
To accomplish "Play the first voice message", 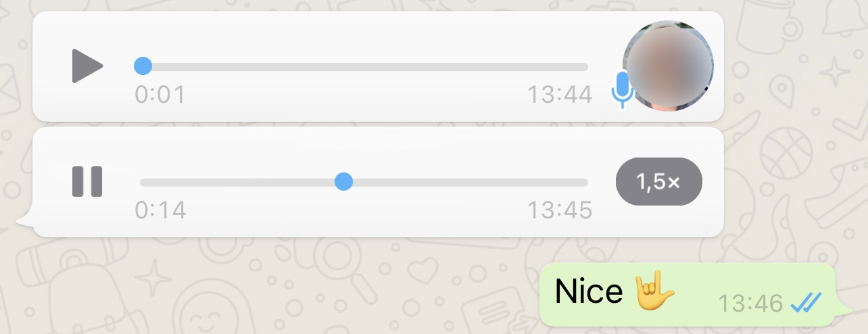I will click(87, 66).
